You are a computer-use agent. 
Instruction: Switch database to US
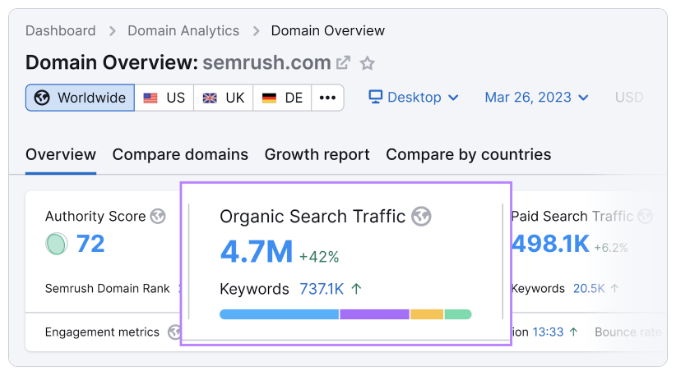(x=164, y=98)
